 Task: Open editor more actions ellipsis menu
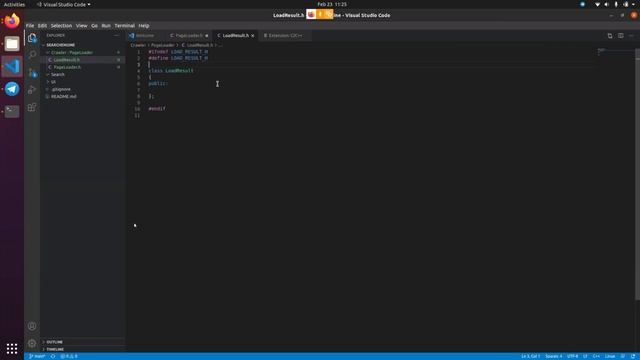(631, 36)
